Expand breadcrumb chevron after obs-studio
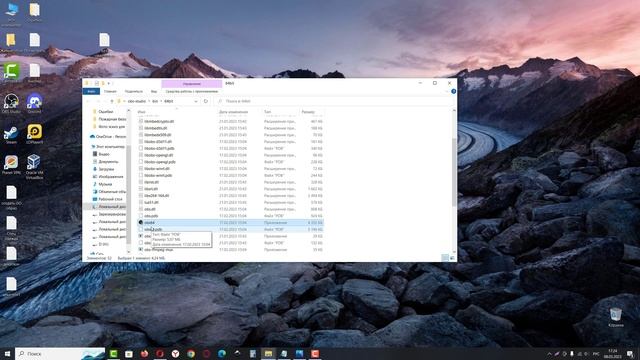The width and height of the screenshot is (640, 360). [149, 101]
